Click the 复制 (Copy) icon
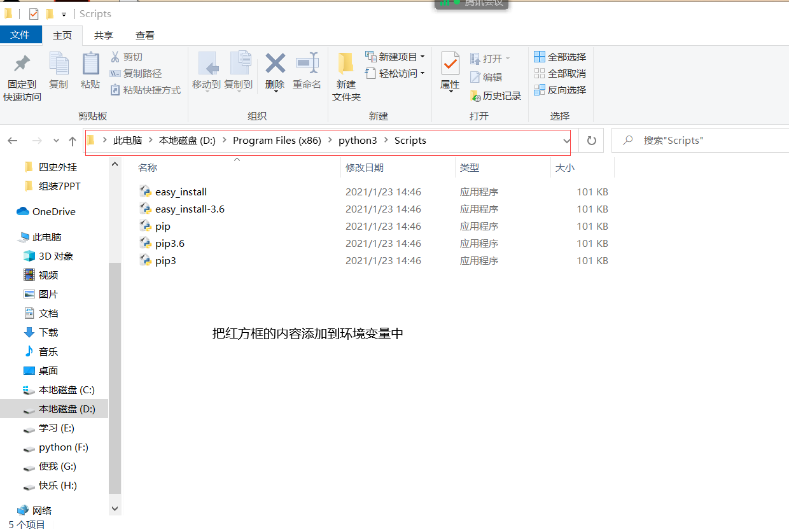 [59, 70]
